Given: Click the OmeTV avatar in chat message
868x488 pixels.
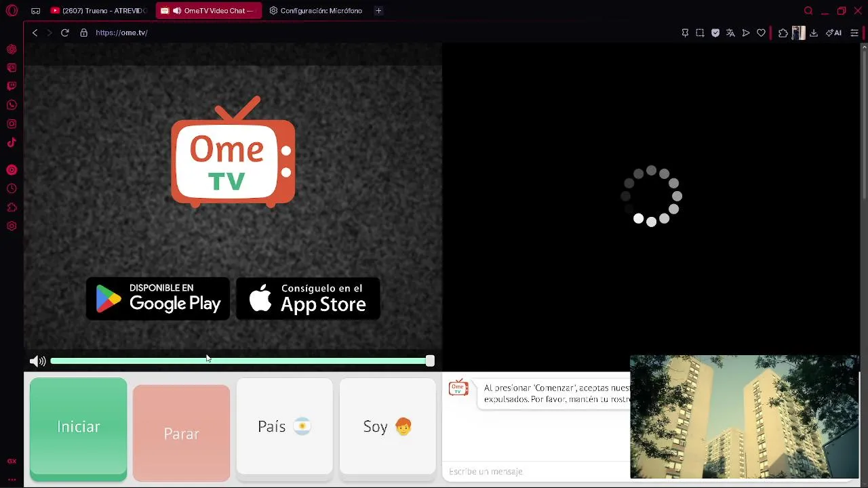Looking at the screenshot, I should tap(458, 388).
